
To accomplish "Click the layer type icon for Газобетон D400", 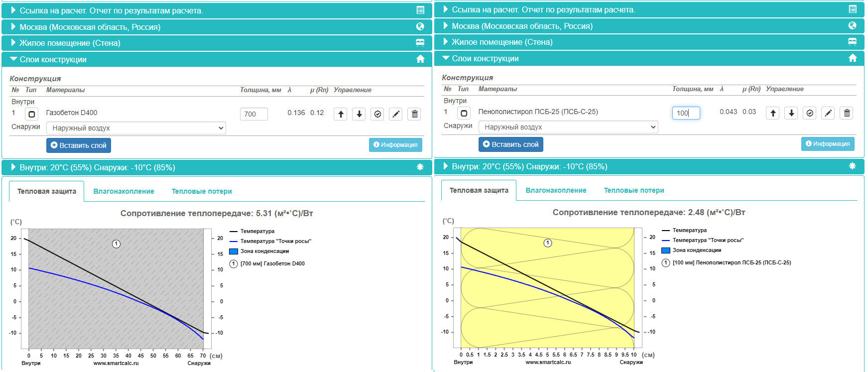I will pos(31,114).
